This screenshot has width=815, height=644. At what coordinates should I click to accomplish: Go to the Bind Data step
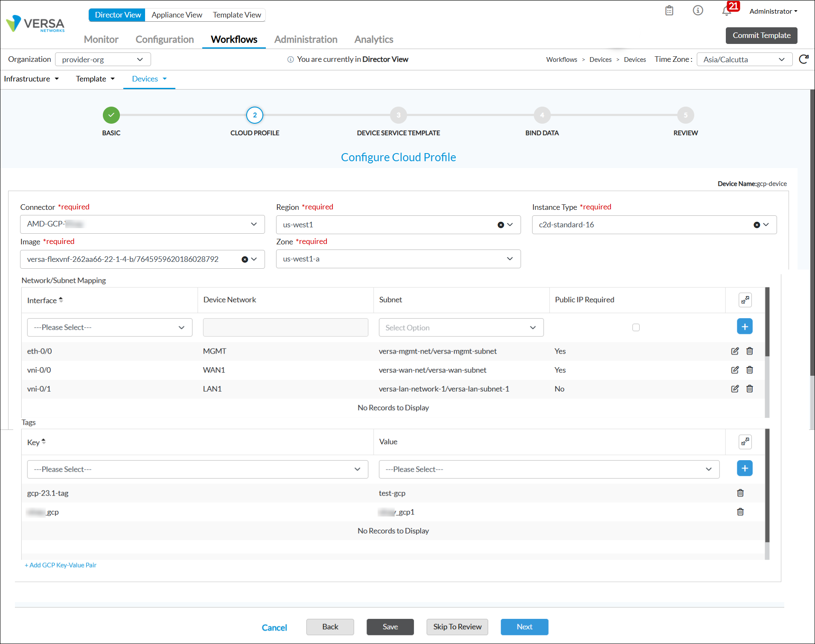coord(542,115)
